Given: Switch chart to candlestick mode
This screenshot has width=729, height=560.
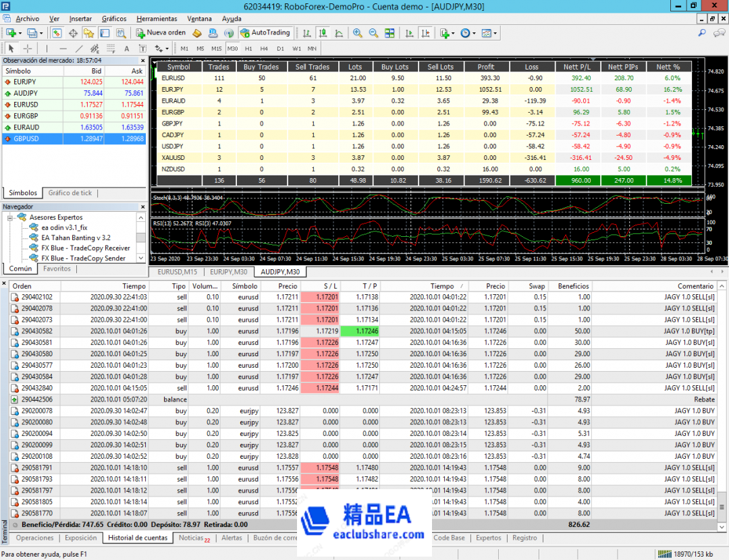Looking at the screenshot, I should pos(323,32).
